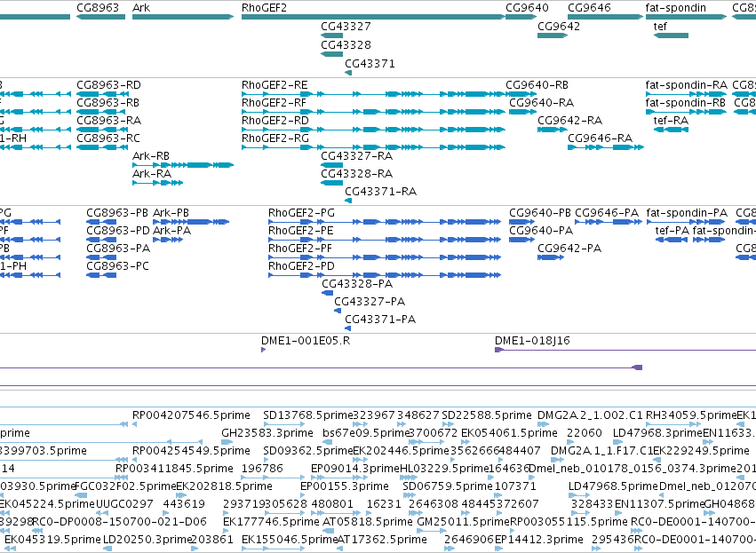756x553 pixels.
Task: Select transcript RhoGEF2-RF
Action: pos(274,103)
